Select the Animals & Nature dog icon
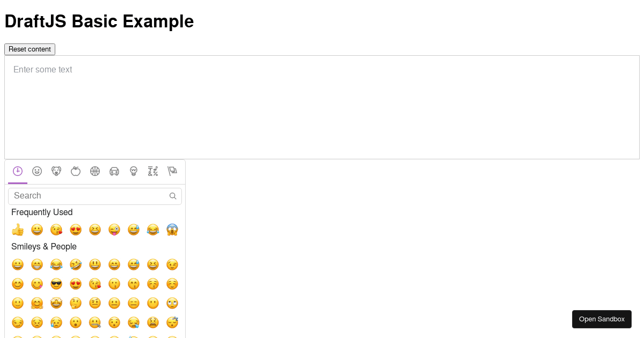Screen dimensions: 644x338 56,171
